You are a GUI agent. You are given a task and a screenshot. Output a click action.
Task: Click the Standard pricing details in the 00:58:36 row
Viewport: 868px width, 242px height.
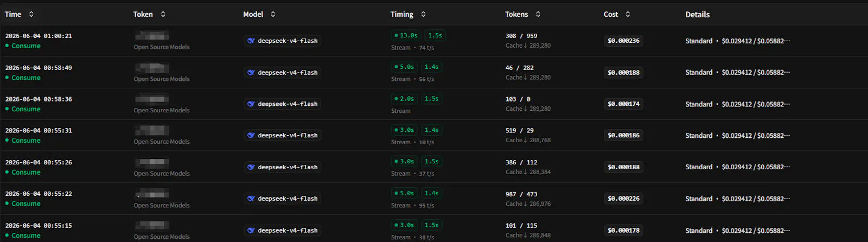737,104
